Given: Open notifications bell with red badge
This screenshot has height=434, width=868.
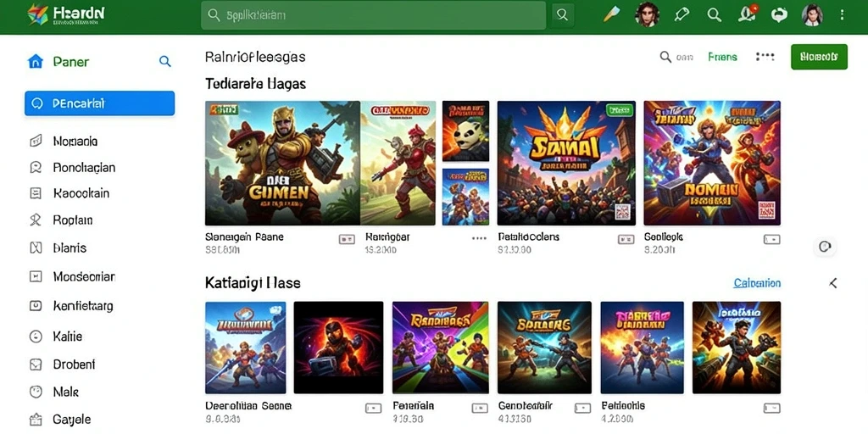Looking at the screenshot, I should click(748, 14).
